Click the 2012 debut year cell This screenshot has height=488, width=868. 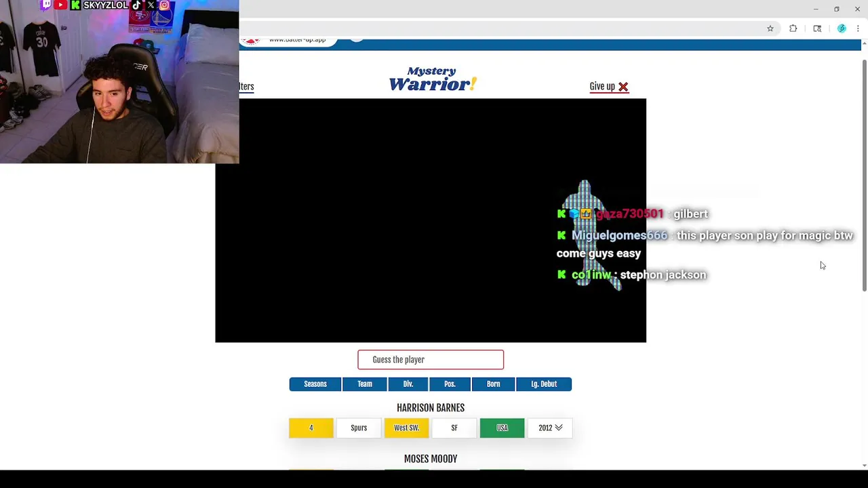[x=550, y=428]
